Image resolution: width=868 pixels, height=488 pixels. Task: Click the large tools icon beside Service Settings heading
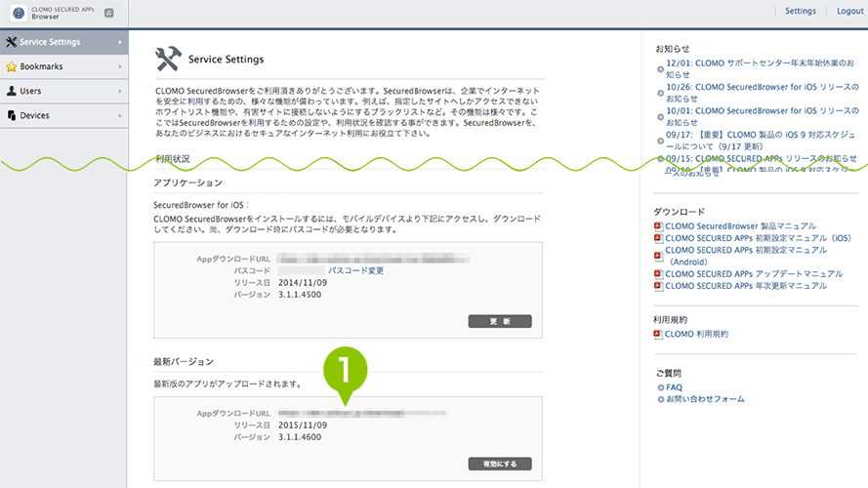168,59
